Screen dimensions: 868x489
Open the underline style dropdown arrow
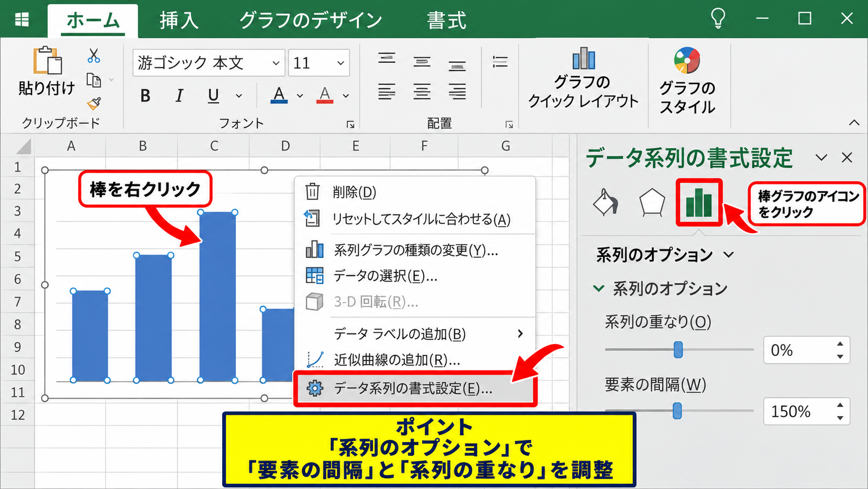239,96
